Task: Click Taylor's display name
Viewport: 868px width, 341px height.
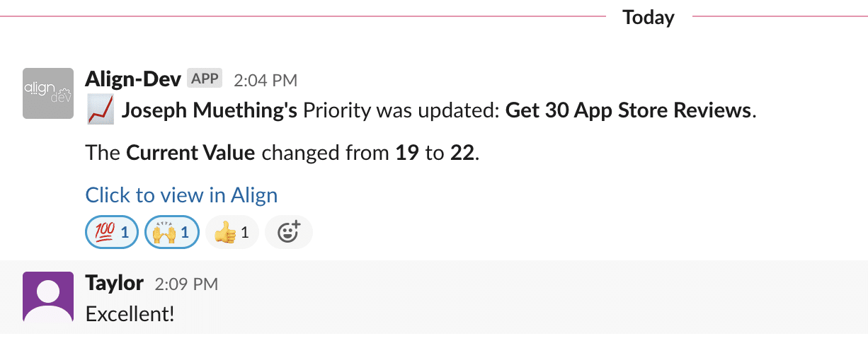Action: (114, 283)
